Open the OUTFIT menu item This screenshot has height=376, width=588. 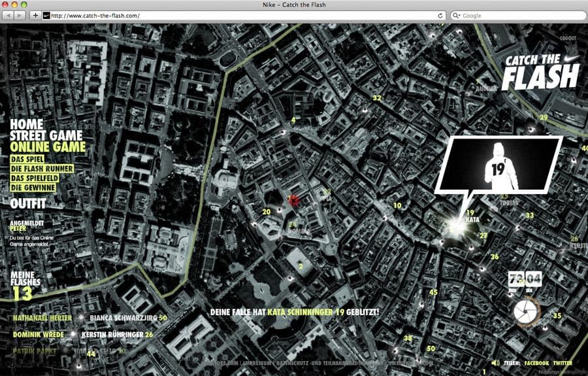click(28, 204)
